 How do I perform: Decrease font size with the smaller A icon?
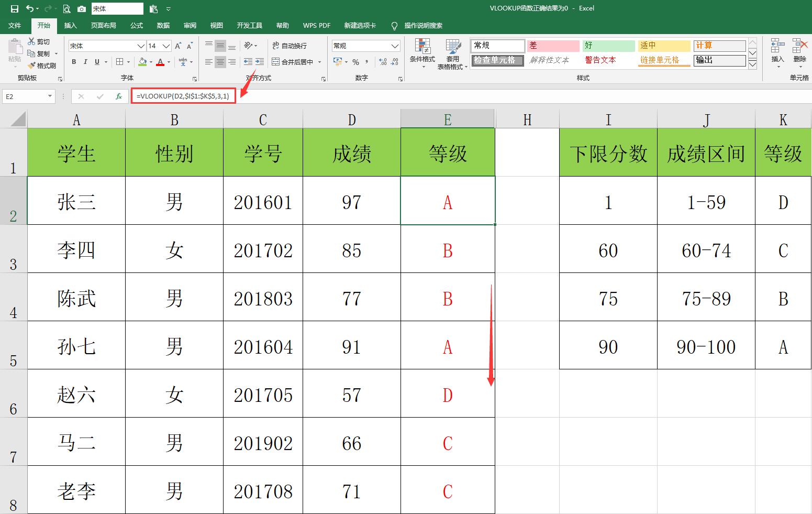click(190, 46)
